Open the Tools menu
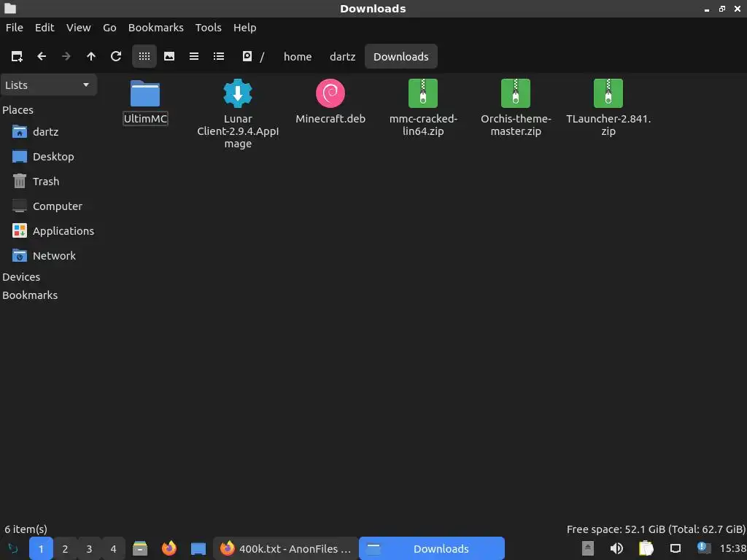Image resolution: width=747 pixels, height=560 pixels. [x=208, y=28]
